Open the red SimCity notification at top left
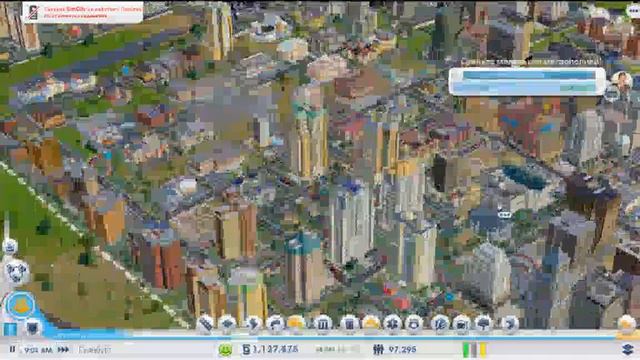 [83, 12]
